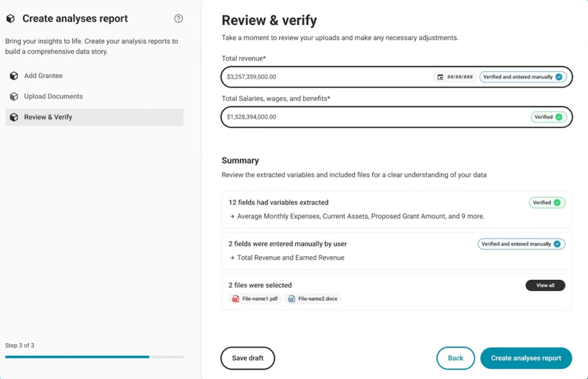The height and width of the screenshot is (379, 588).
Task: Click the File-name2.docx document icon
Action: tap(291, 299)
